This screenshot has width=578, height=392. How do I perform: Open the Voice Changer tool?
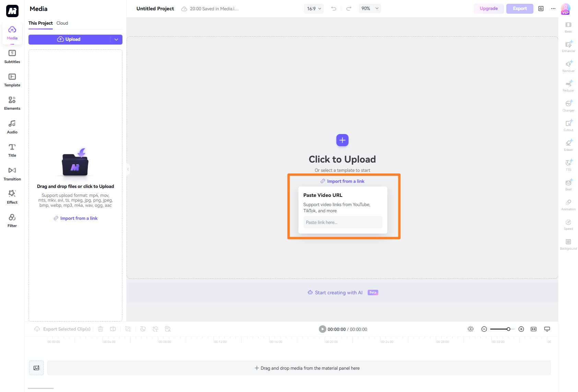pos(568,105)
